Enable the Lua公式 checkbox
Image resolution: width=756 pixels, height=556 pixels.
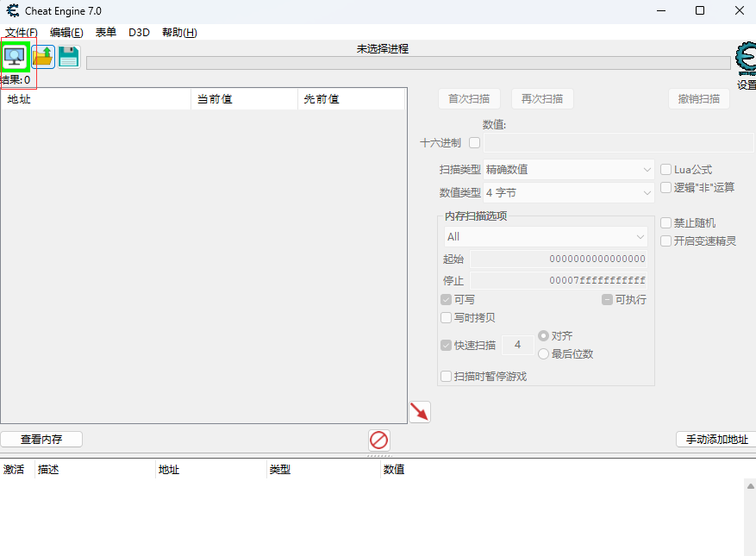tap(665, 169)
